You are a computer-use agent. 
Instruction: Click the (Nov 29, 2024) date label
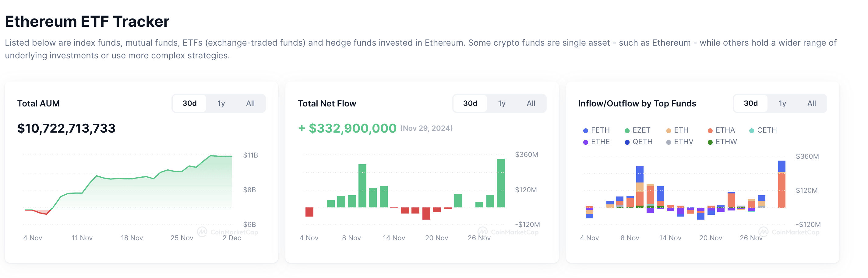point(426,128)
